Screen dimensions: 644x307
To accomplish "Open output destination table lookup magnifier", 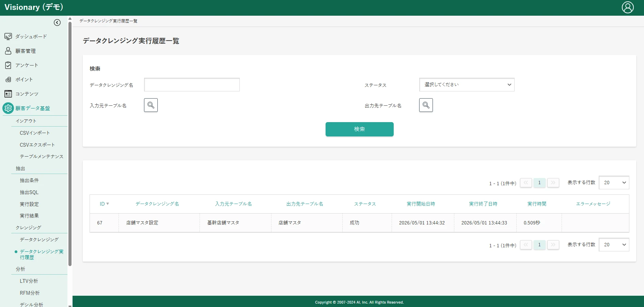I will 426,105.
